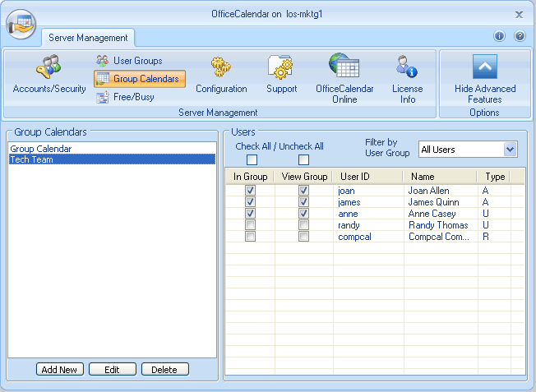Uncheck In Group for james
536x392 pixels.
tap(250, 201)
